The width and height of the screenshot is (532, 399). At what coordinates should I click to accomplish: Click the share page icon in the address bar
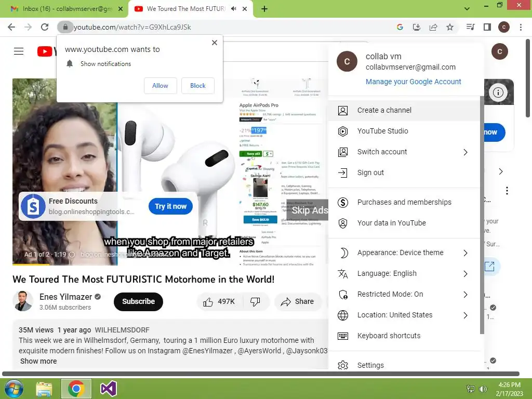[x=433, y=27]
